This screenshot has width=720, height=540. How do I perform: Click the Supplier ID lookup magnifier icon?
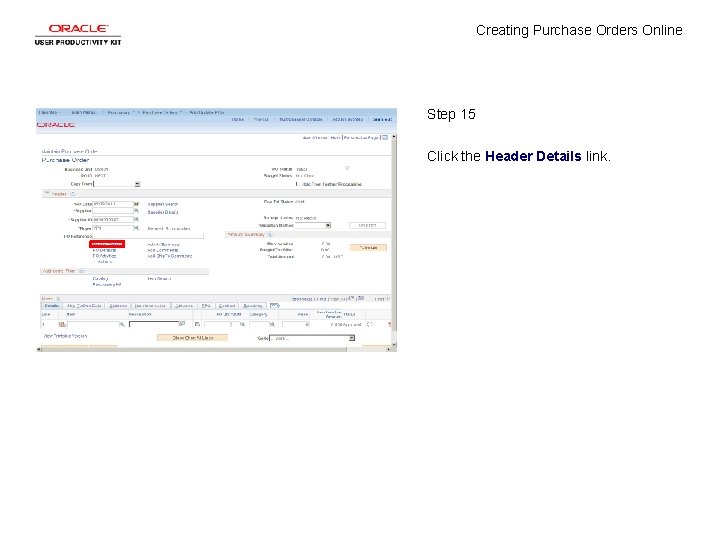pos(136,219)
